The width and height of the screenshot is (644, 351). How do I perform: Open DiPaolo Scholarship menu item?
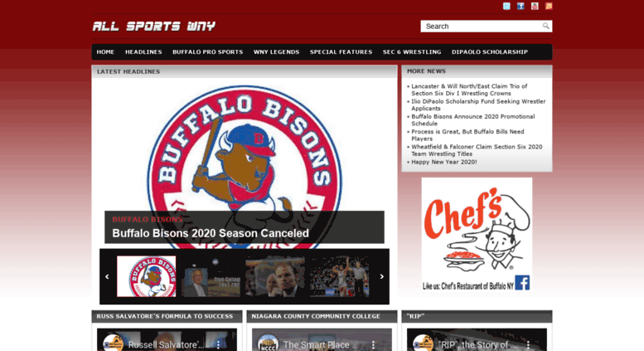pyautogui.click(x=490, y=51)
